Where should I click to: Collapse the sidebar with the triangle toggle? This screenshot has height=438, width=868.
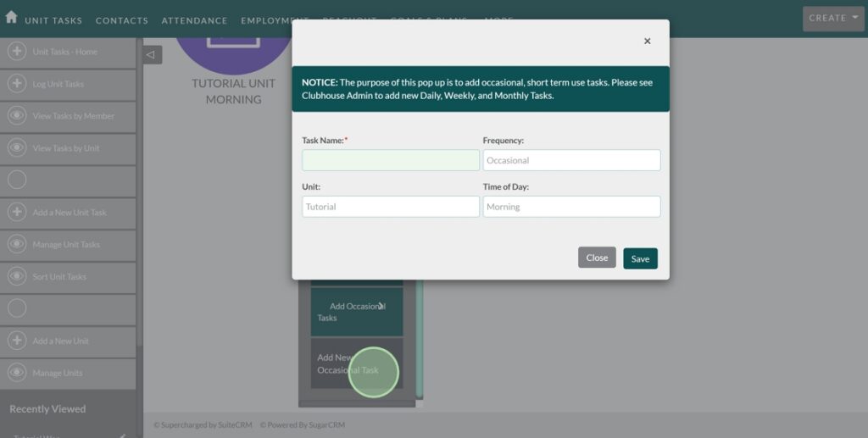pyautogui.click(x=152, y=55)
